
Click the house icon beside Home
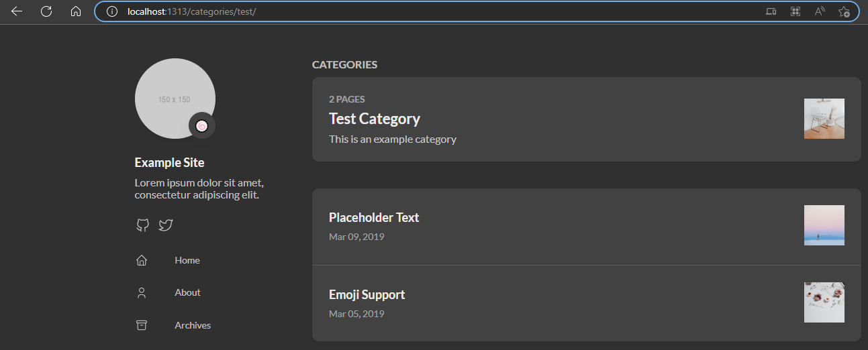click(142, 260)
